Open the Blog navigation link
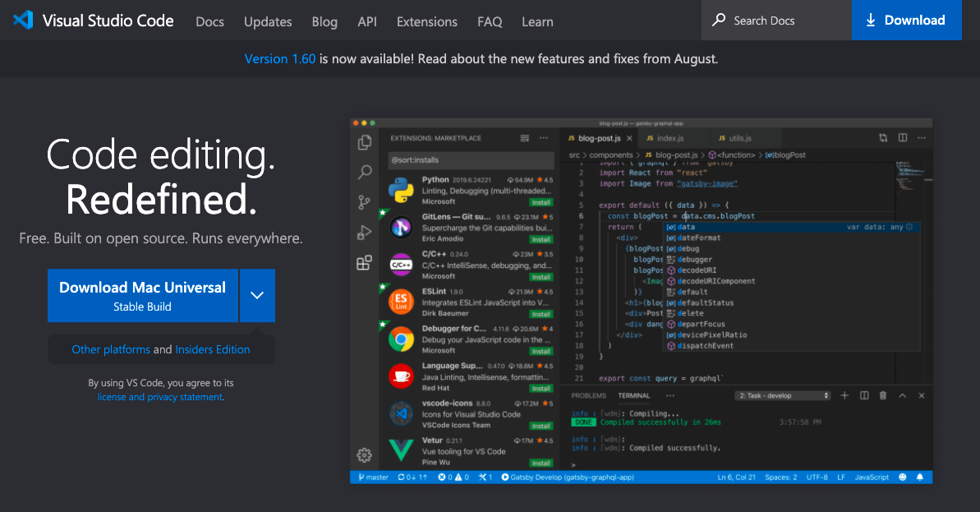This screenshot has height=512, width=980. tap(324, 21)
